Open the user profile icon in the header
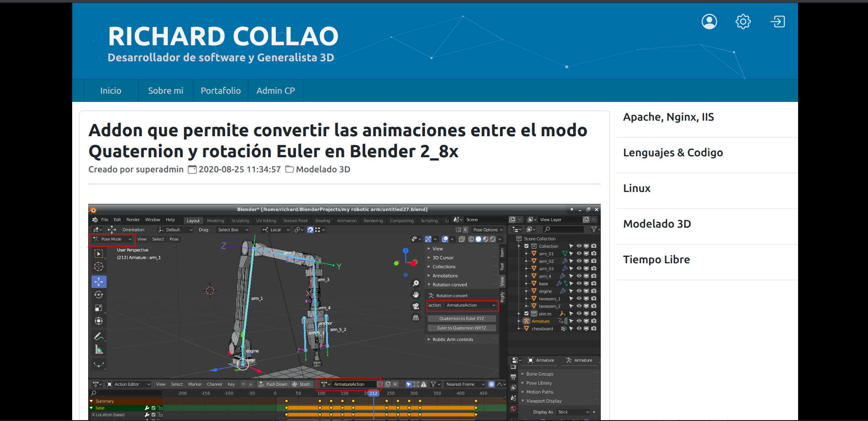 [709, 21]
